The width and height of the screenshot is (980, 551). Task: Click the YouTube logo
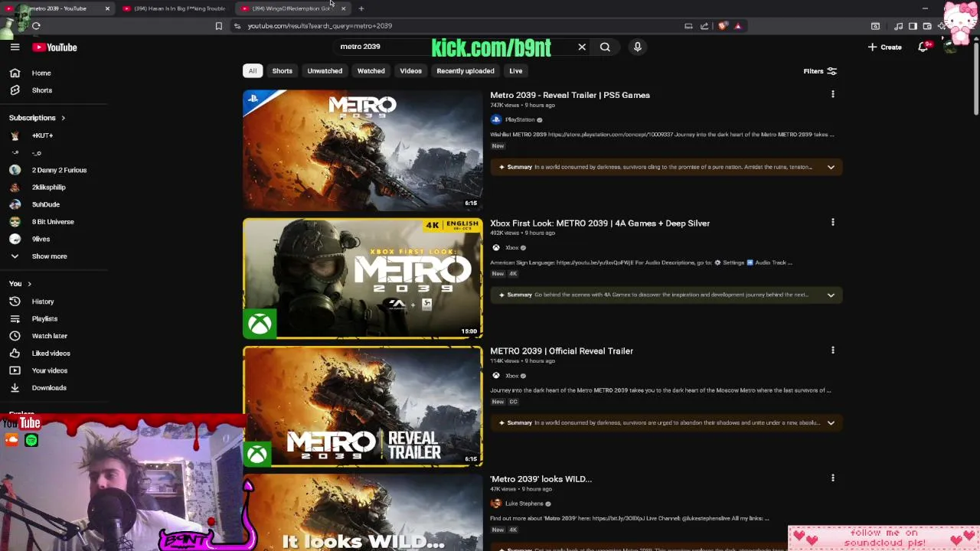point(54,47)
